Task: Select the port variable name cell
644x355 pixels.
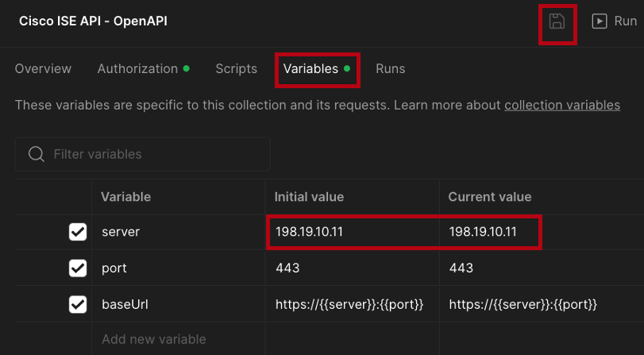Action: pyautogui.click(x=179, y=268)
